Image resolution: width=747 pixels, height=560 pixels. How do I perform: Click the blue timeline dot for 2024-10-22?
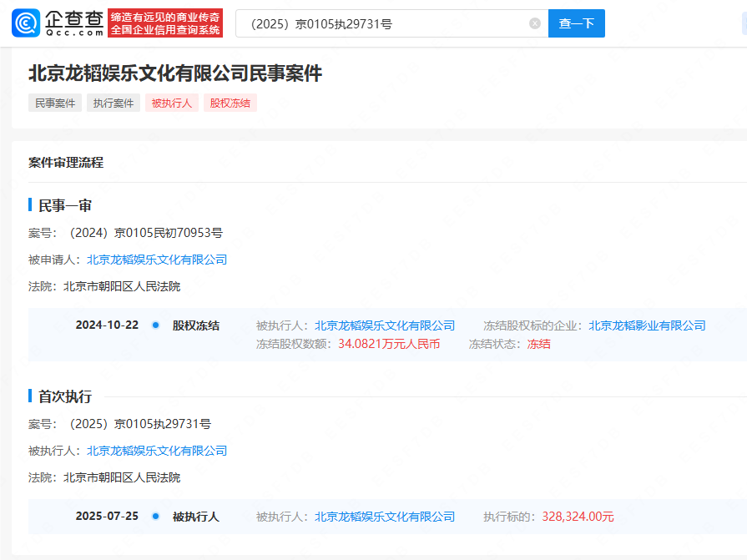155,325
